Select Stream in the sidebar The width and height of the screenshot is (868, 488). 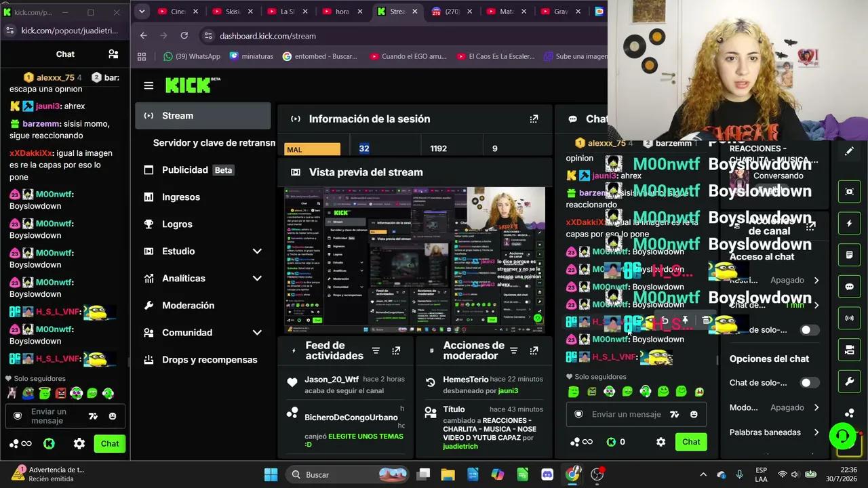tap(203, 116)
